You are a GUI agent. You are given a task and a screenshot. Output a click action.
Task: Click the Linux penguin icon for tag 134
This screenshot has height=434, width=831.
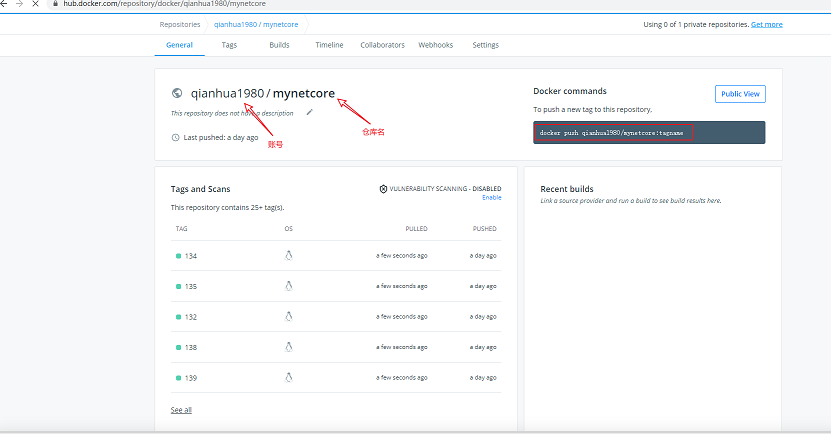(x=288, y=256)
